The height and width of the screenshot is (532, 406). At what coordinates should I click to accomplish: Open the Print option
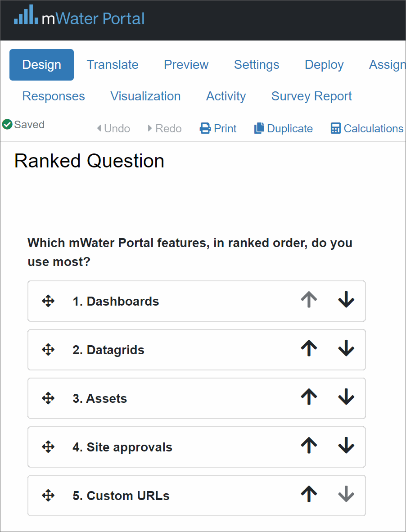pyautogui.click(x=218, y=128)
